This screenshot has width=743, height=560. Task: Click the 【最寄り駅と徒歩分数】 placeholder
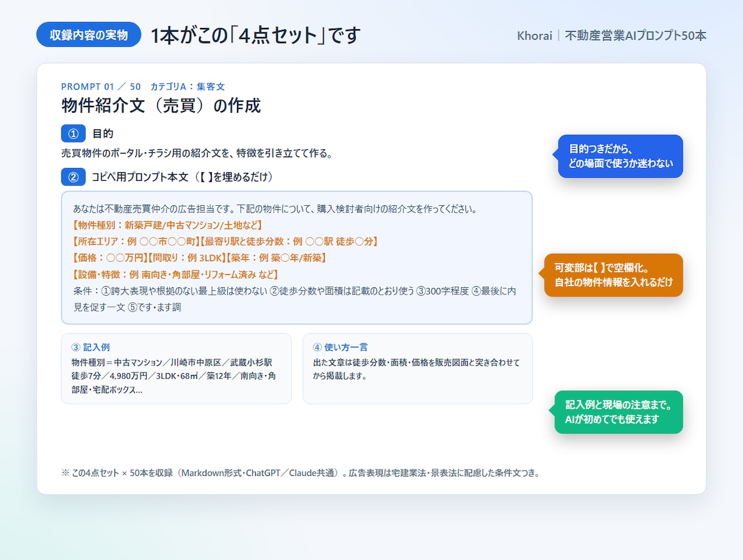pos(289,242)
